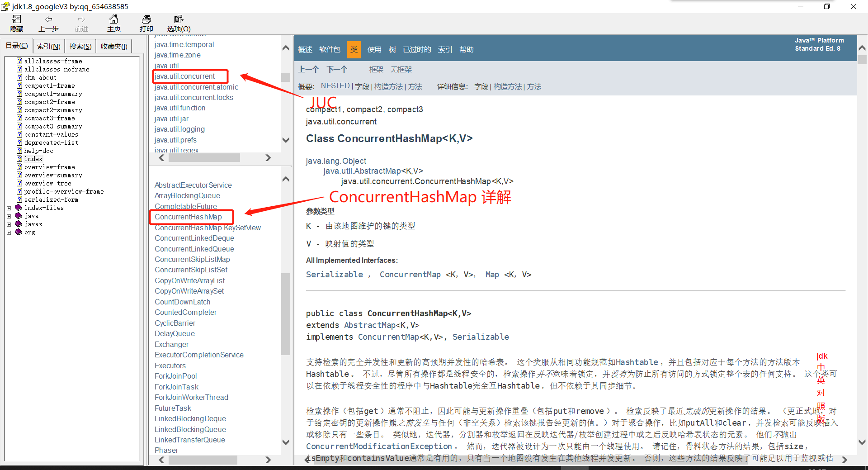This screenshot has width=868, height=470.
Task: Click the Print (打印) printer icon
Action: coord(146,19)
